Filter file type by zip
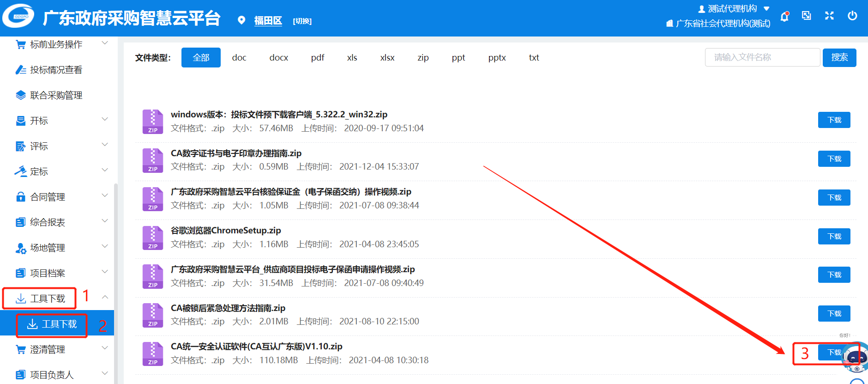 coord(423,58)
